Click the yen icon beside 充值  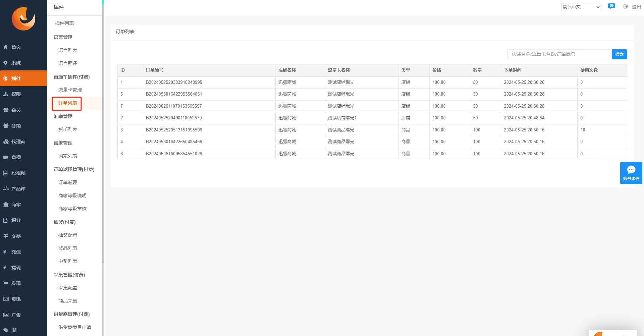(5, 252)
